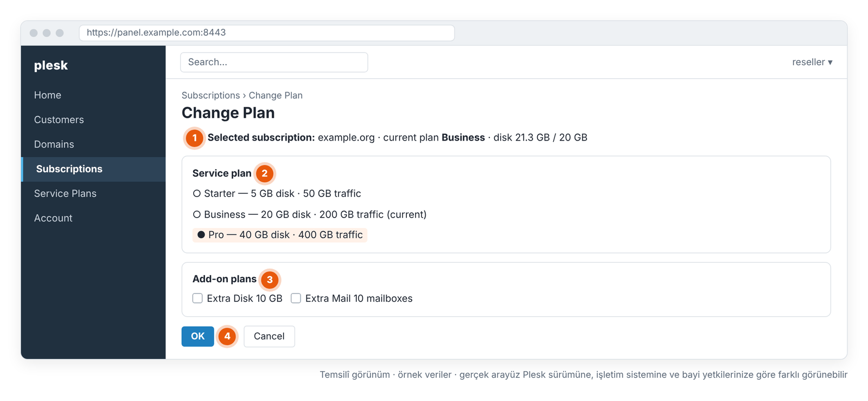The width and height of the screenshot is (868, 401).
Task: Open the Home sidebar item
Action: [x=48, y=95]
